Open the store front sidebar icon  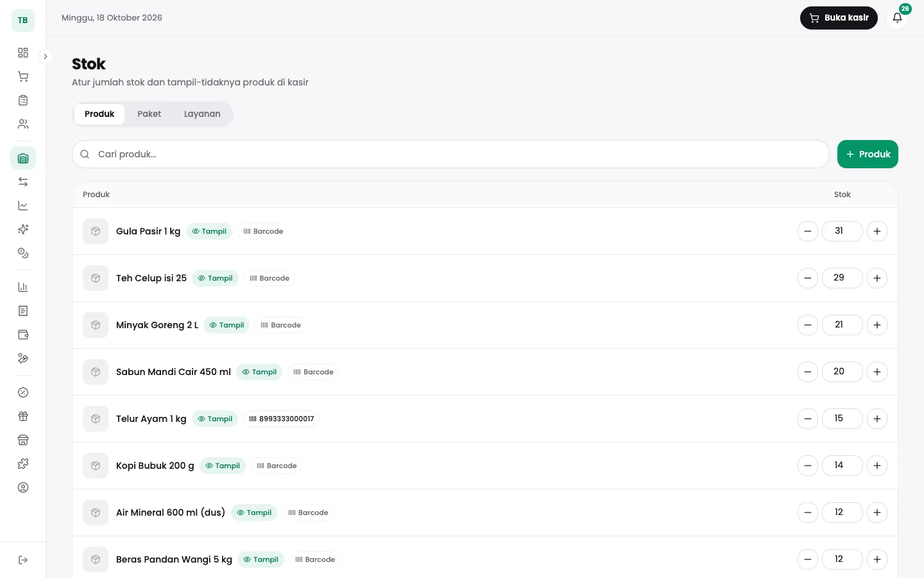(x=23, y=440)
